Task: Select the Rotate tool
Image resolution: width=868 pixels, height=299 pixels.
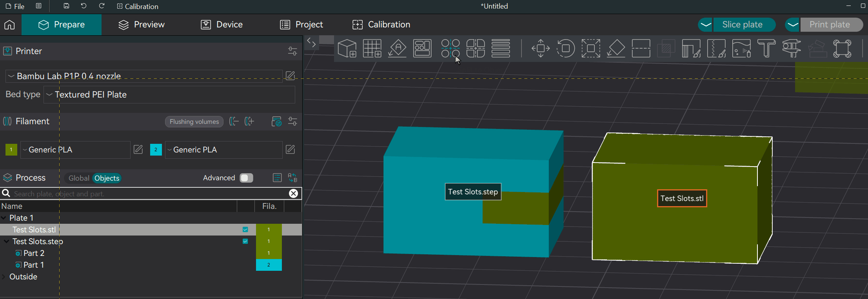Action: (566, 49)
